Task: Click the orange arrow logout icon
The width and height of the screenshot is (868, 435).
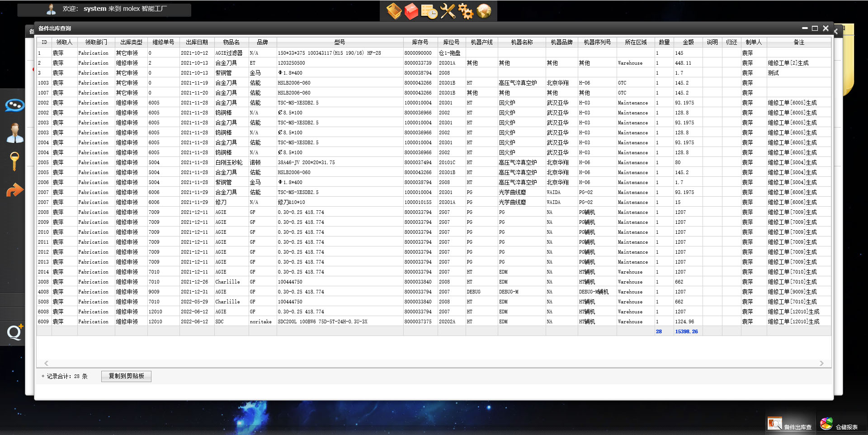Action: point(14,190)
